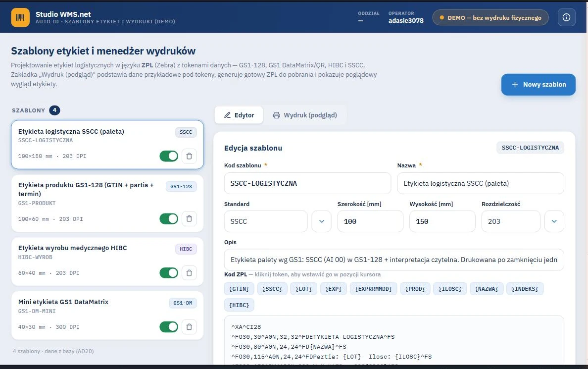Click the GS1-128 badge on template card
Screen dimensions: 588x369
pyautogui.click(x=181, y=187)
